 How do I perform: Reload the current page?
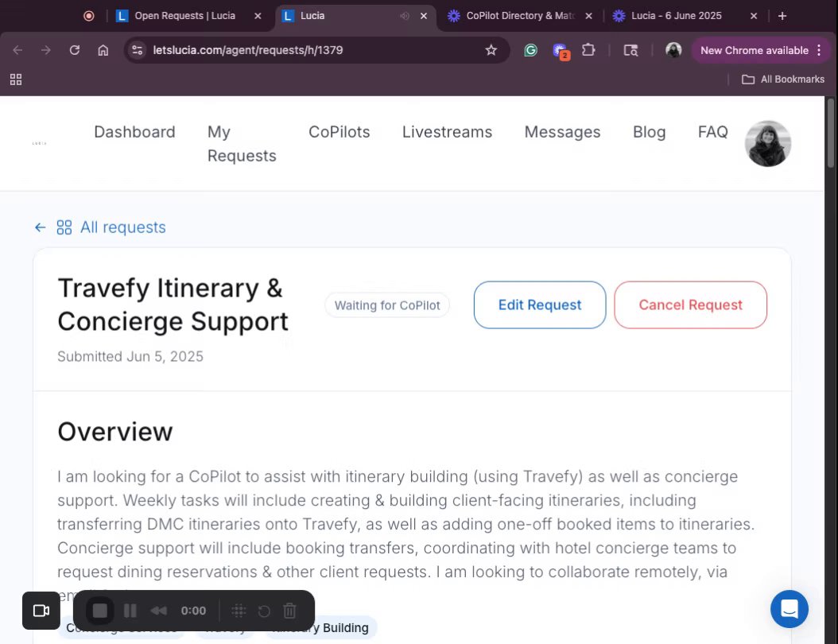pyautogui.click(x=74, y=50)
